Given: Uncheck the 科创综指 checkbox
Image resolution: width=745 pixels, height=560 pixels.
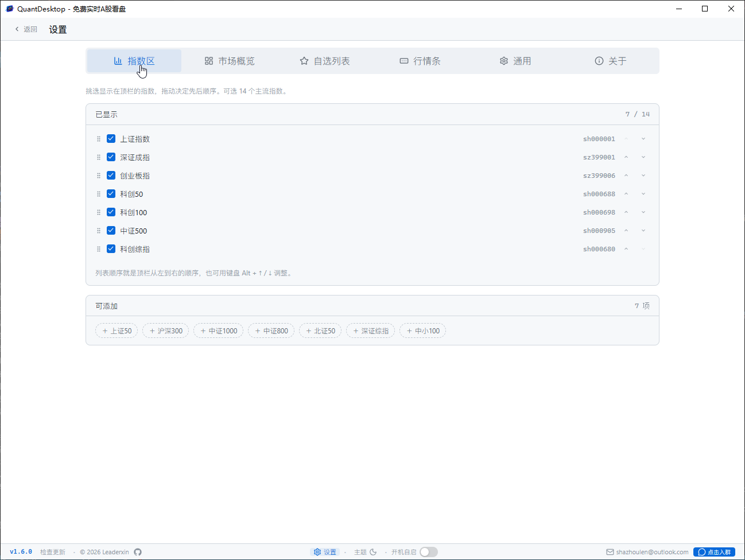Looking at the screenshot, I should 111,249.
